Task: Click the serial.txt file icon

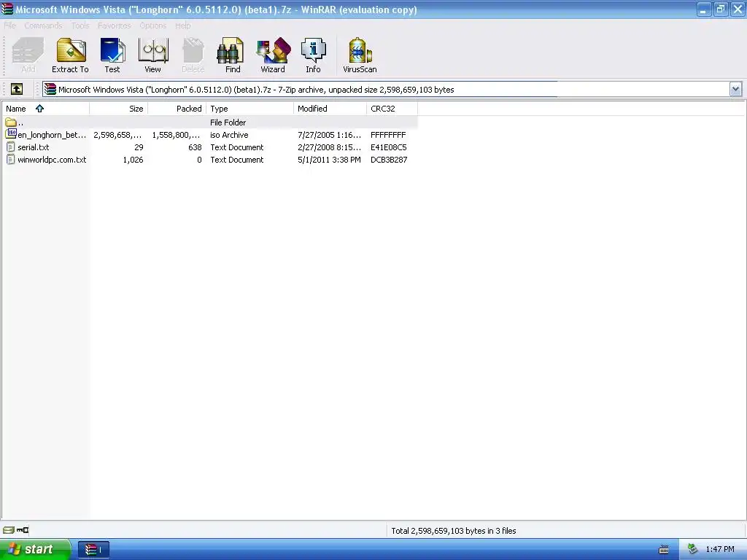Action: pyautogui.click(x=10, y=147)
